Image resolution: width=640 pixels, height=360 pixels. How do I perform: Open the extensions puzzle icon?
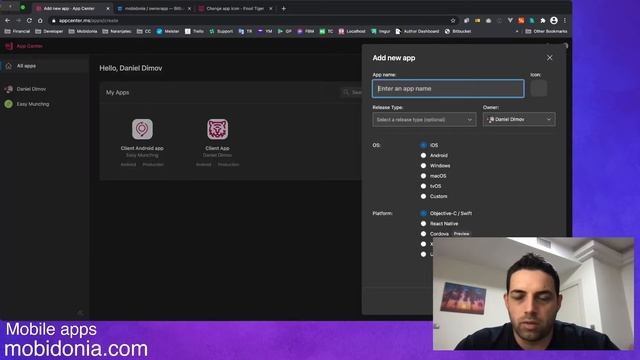543,20
